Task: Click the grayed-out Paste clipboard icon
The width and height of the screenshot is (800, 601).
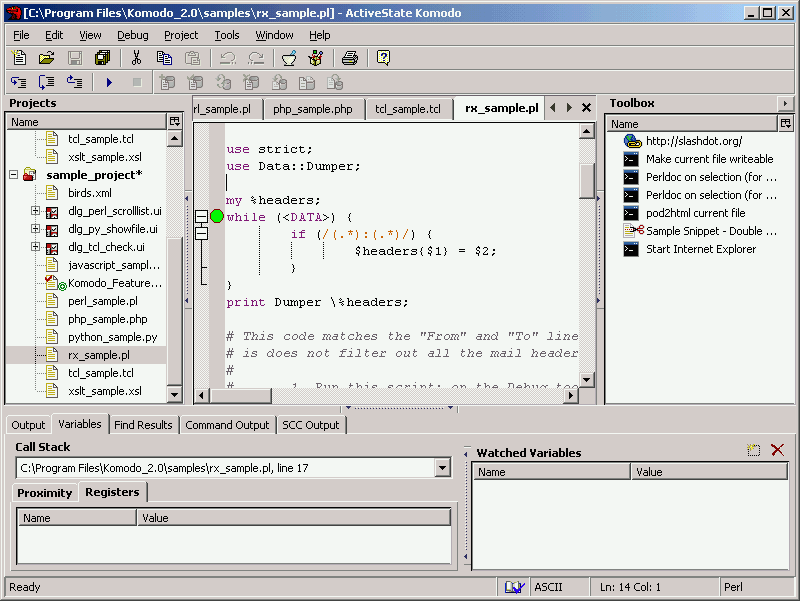Action: tap(192, 58)
